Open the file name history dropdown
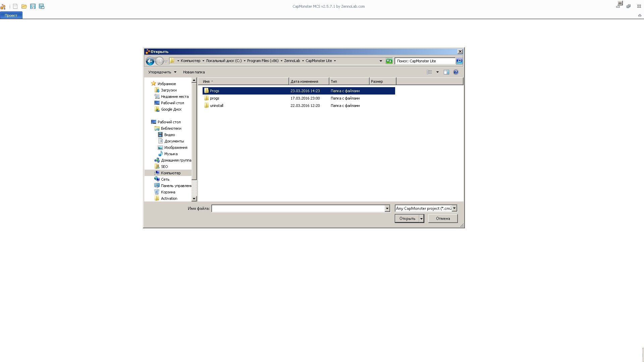 coord(387,208)
